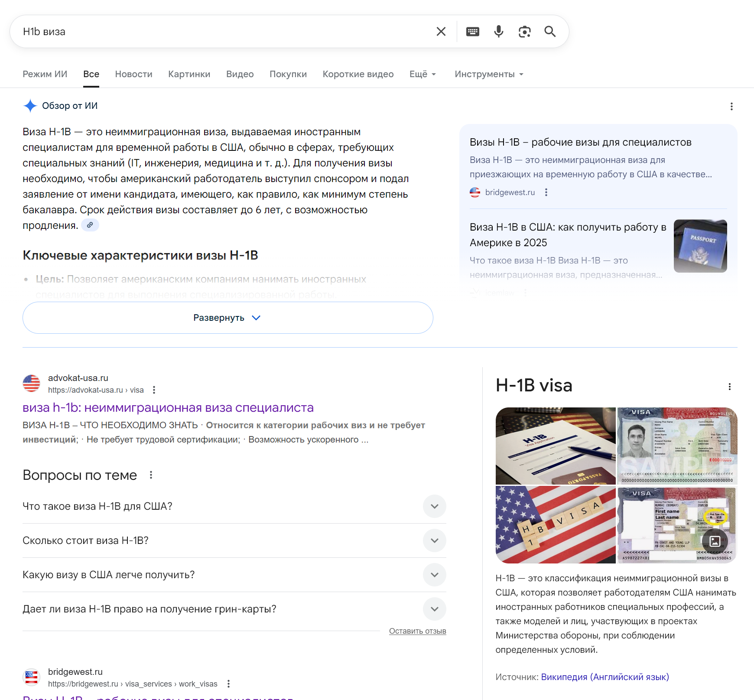Image resolution: width=754 pixels, height=700 pixels.
Task: Open result 'виза h-1b: неиммиграционная виза специалиста'
Action: (x=168, y=408)
